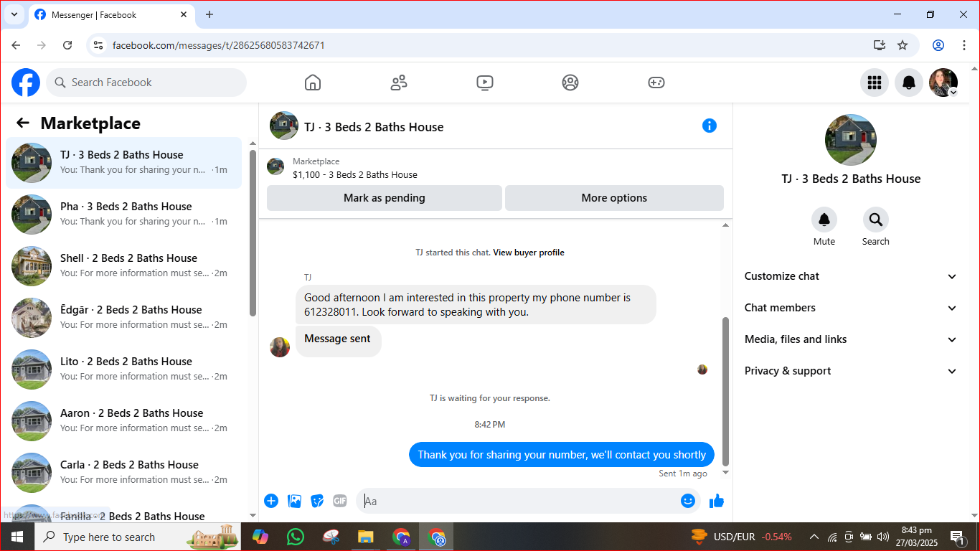Viewport: 980px width, 551px height.
Task: Open the Lito · 2 Beds 2 Baths House chat
Action: (124, 369)
